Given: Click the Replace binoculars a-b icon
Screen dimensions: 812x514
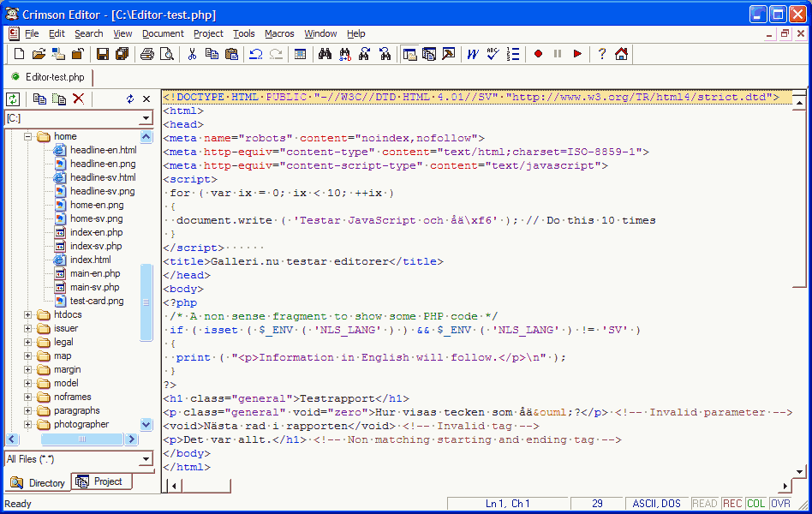Looking at the screenshot, I should pos(345,54).
